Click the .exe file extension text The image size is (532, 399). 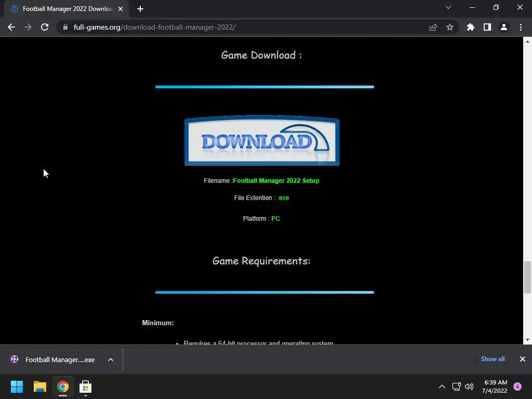tap(283, 198)
